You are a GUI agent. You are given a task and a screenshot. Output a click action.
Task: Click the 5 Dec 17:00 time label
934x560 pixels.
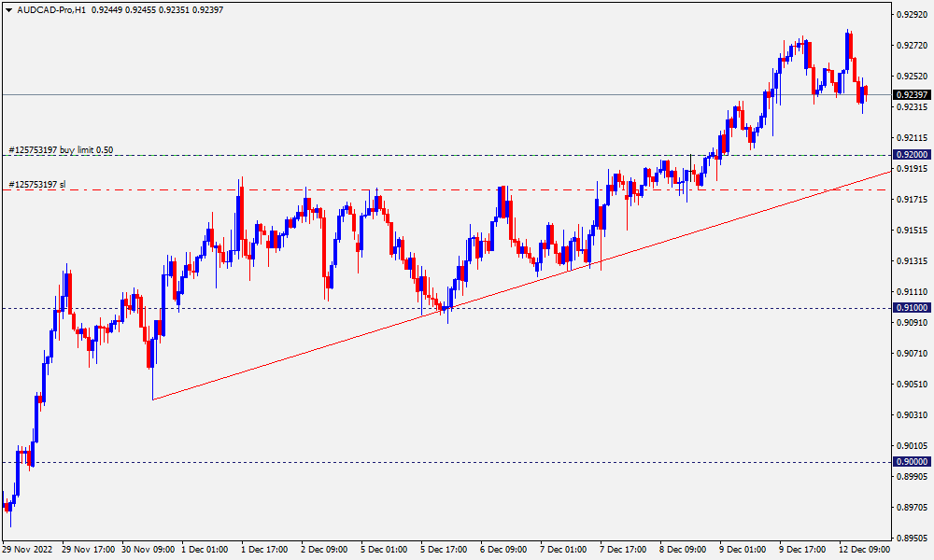coord(444,550)
